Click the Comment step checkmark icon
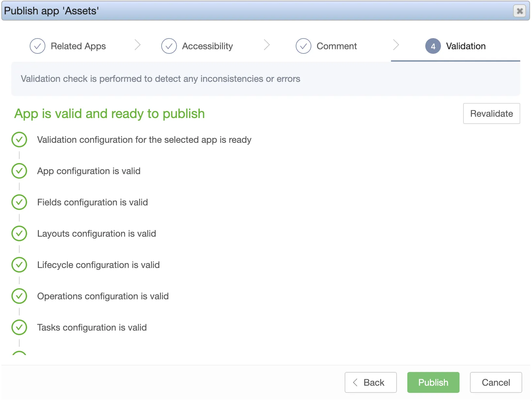The image size is (532, 401). [304, 46]
